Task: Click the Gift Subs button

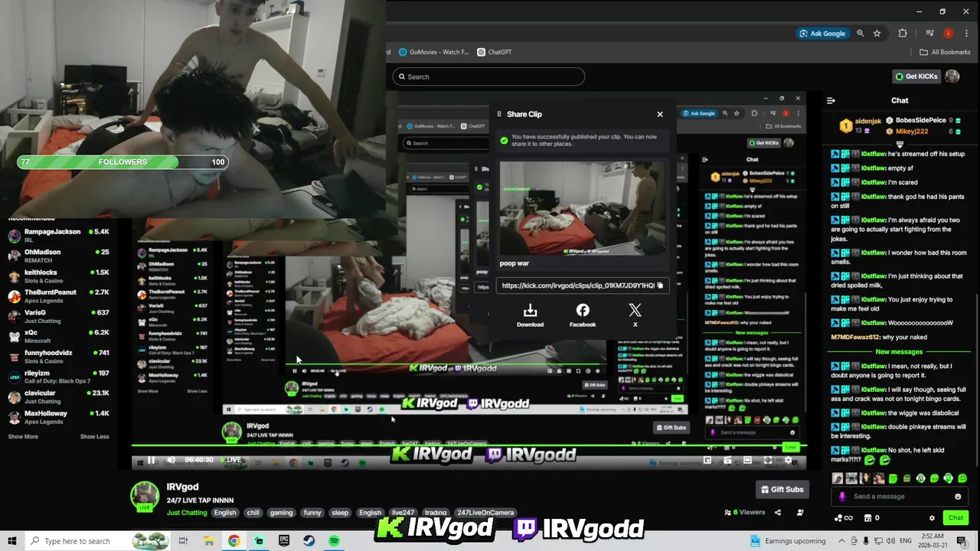Action: tap(782, 489)
